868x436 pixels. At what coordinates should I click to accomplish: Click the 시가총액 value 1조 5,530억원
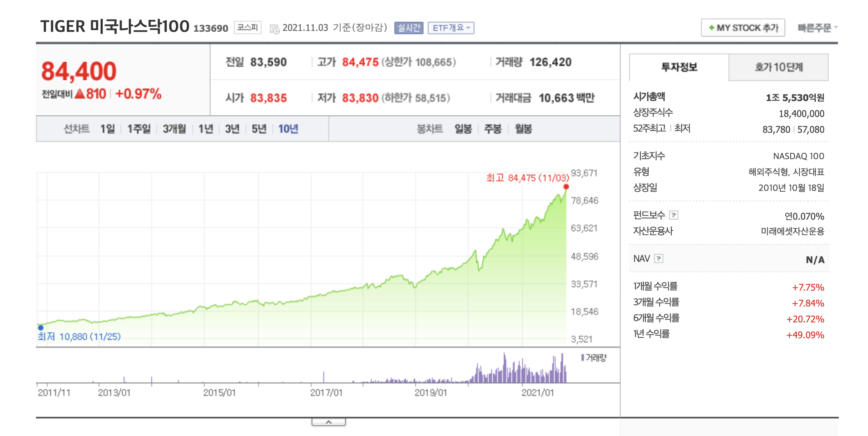[x=795, y=98]
